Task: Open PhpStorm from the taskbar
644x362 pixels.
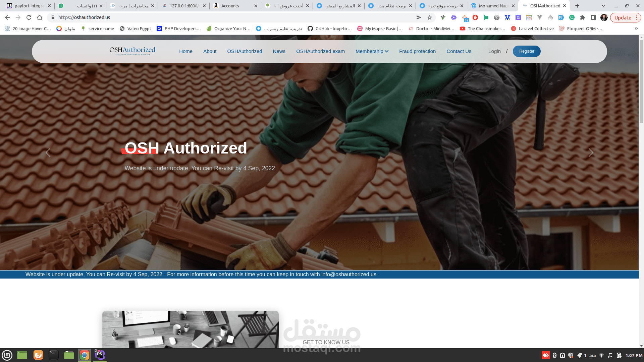Action: 100,355
